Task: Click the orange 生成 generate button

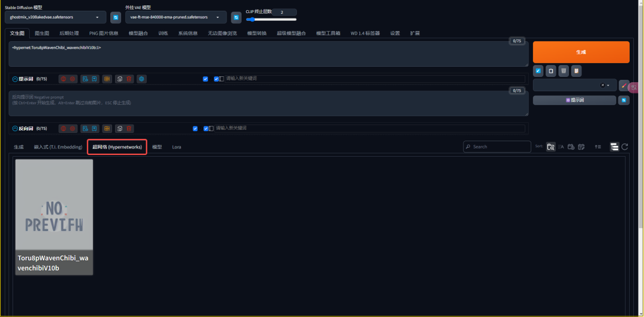Action: click(581, 52)
